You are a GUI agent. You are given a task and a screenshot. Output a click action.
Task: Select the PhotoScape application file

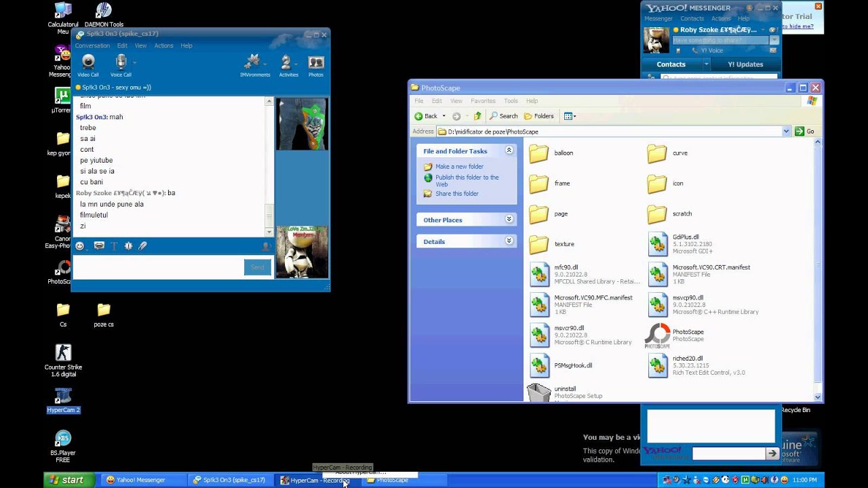(x=675, y=335)
